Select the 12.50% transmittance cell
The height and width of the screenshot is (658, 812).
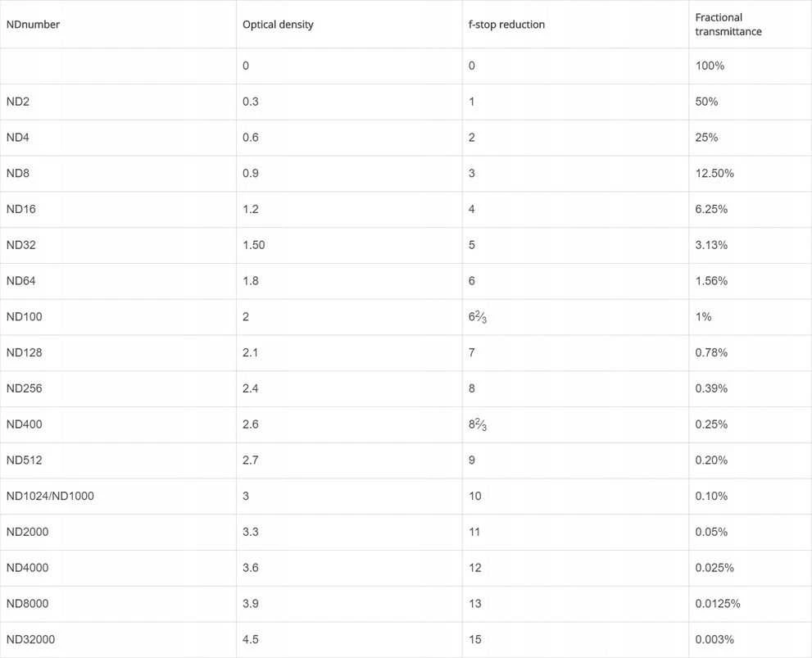pos(714,173)
